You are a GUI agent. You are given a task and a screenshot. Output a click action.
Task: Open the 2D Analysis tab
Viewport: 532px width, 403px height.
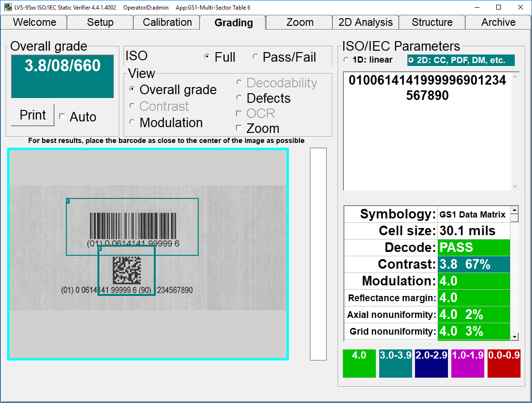(x=365, y=22)
